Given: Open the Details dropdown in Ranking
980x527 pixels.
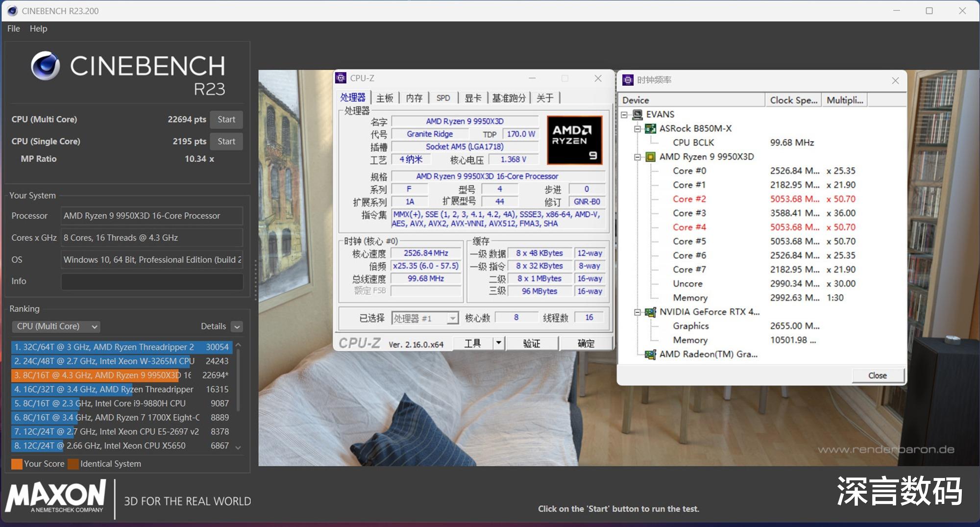Looking at the screenshot, I should [237, 327].
